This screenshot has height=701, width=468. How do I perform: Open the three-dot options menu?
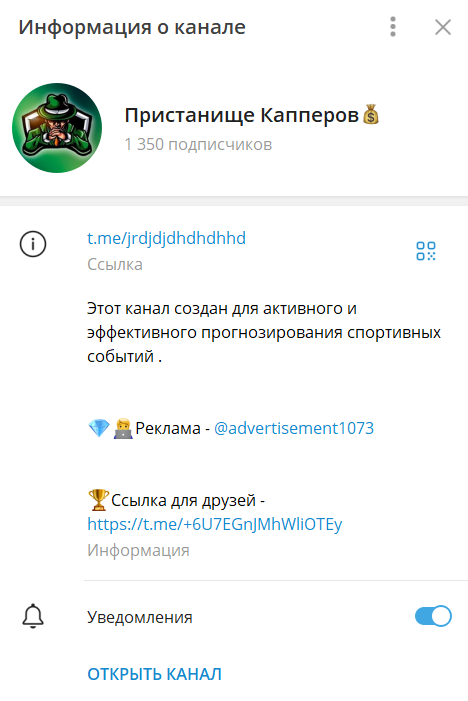coord(393,27)
